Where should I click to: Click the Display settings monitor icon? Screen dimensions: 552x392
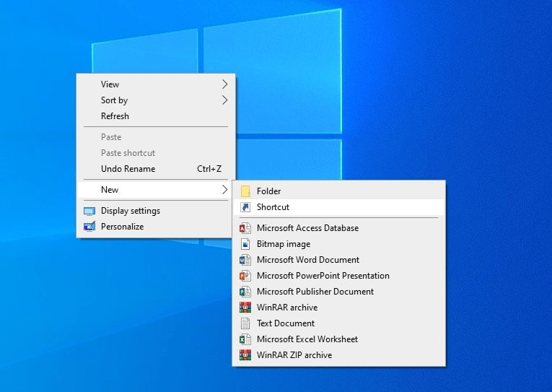coord(89,211)
